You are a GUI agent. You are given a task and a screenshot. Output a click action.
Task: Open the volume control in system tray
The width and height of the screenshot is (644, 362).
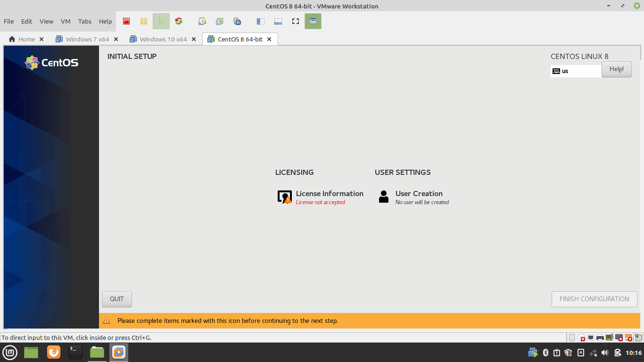pos(605,353)
